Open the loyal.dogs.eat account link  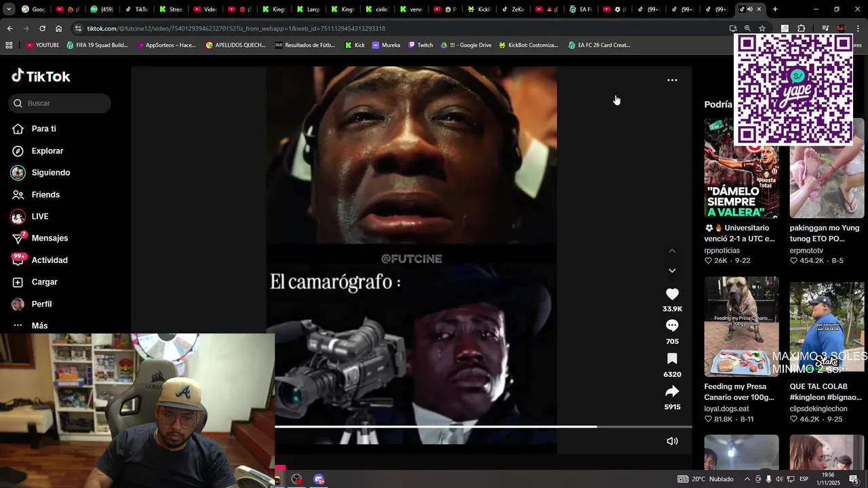727,409
